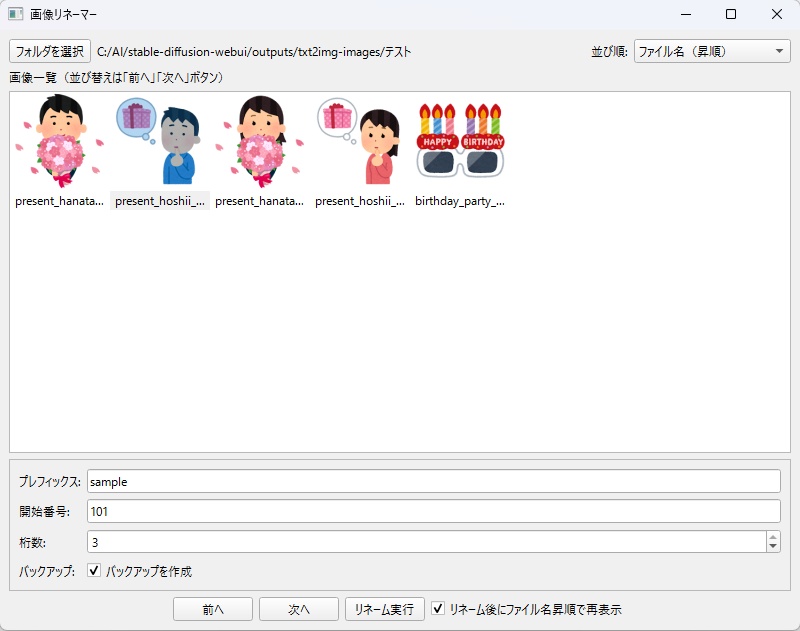800x631 pixels.
Task: Increment 桁数 with the up stepper arrow
Action: (773, 536)
